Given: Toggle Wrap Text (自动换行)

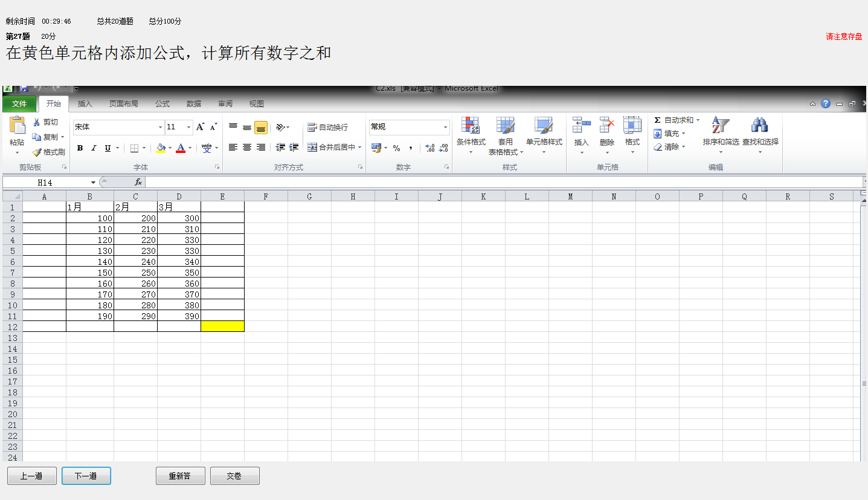Looking at the screenshot, I should (x=328, y=128).
